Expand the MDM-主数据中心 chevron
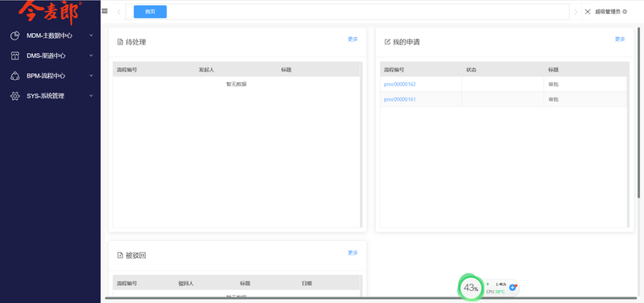The width and height of the screenshot is (644, 303). tap(91, 35)
